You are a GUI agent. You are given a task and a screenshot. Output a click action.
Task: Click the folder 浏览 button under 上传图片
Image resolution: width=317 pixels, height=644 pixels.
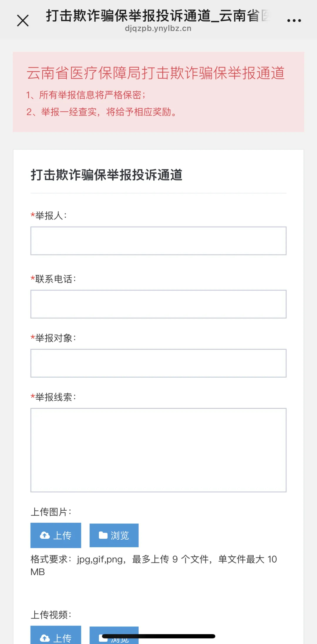tap(114, 535)
